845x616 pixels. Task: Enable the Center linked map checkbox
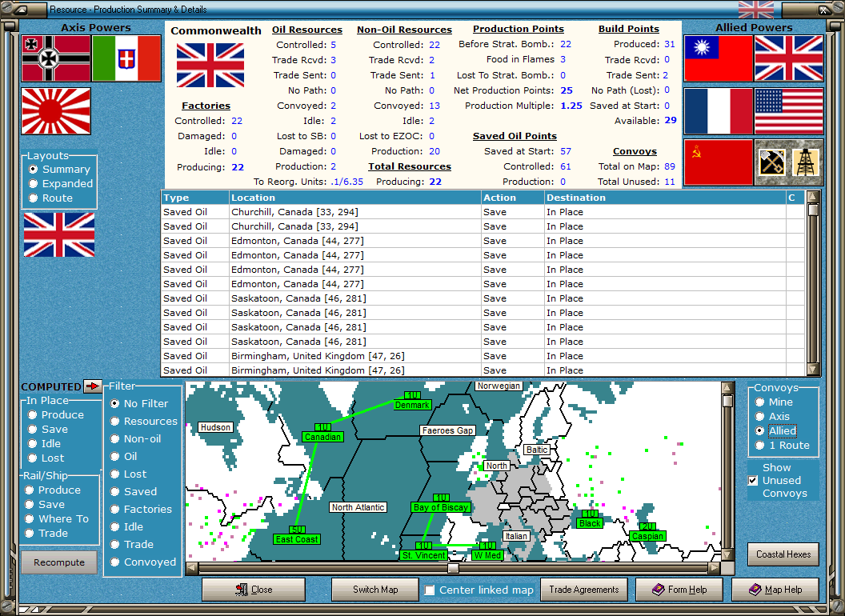click(430, 590)
